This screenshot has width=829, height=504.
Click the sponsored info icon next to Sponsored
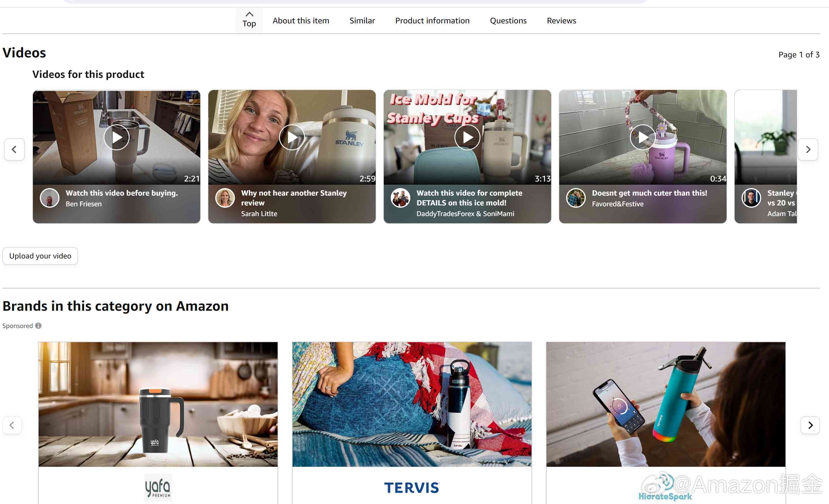(38, 325)
